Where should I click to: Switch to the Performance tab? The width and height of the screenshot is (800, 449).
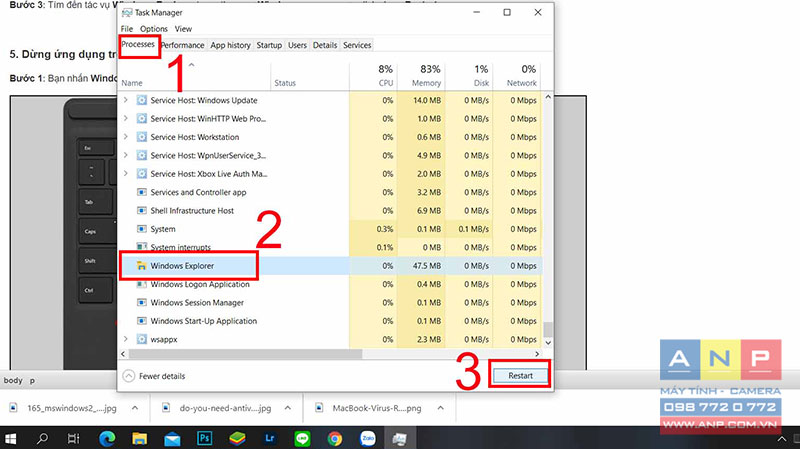click(x=183, y=45)
